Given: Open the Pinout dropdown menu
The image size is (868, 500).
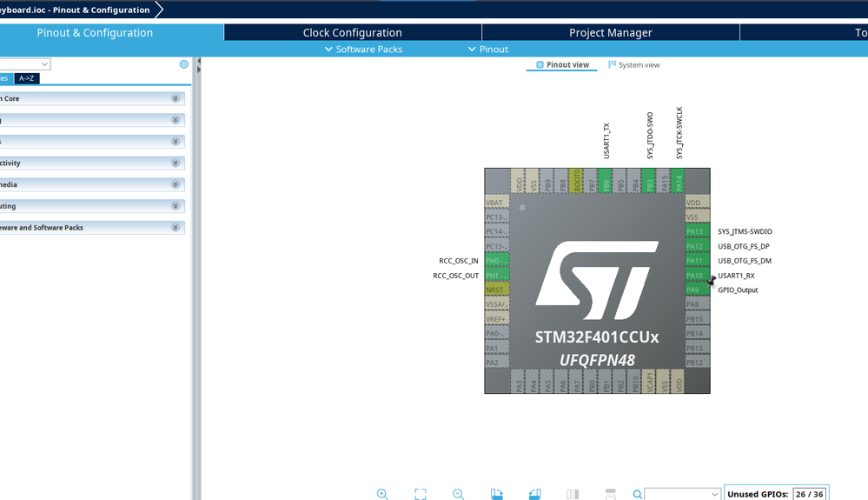Looking at the screenshot, I should (x=487, y=50).
